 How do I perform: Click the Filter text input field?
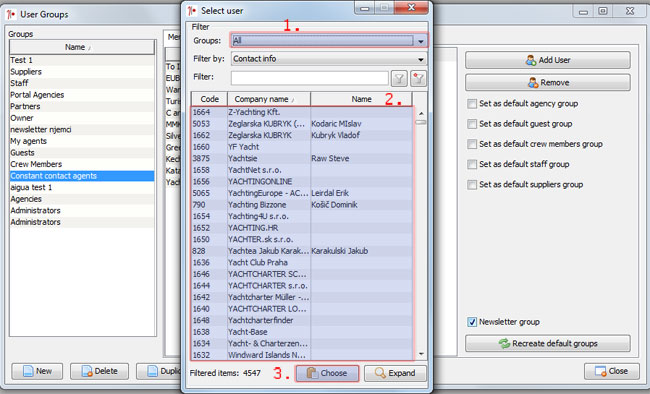(309, 78)
